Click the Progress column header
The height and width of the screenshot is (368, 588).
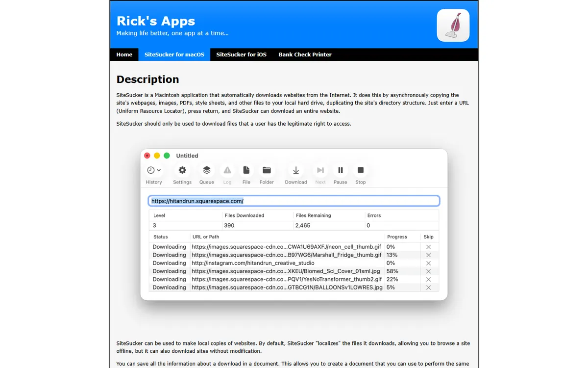396,237
